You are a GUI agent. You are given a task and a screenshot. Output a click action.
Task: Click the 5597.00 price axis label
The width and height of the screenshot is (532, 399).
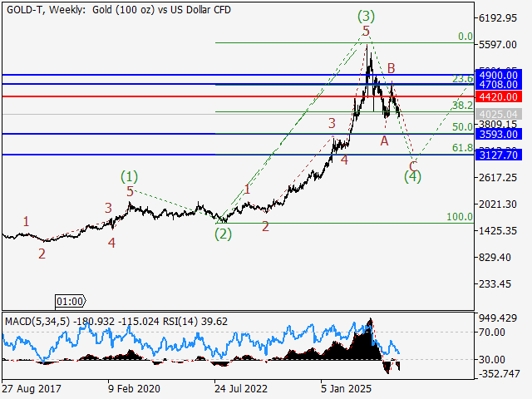(497, 44)
